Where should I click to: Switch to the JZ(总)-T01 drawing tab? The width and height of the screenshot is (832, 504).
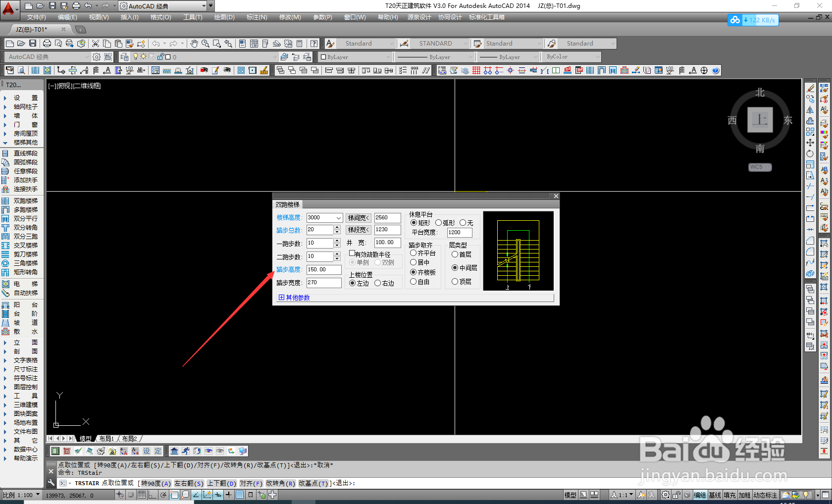tap(32, 30)
